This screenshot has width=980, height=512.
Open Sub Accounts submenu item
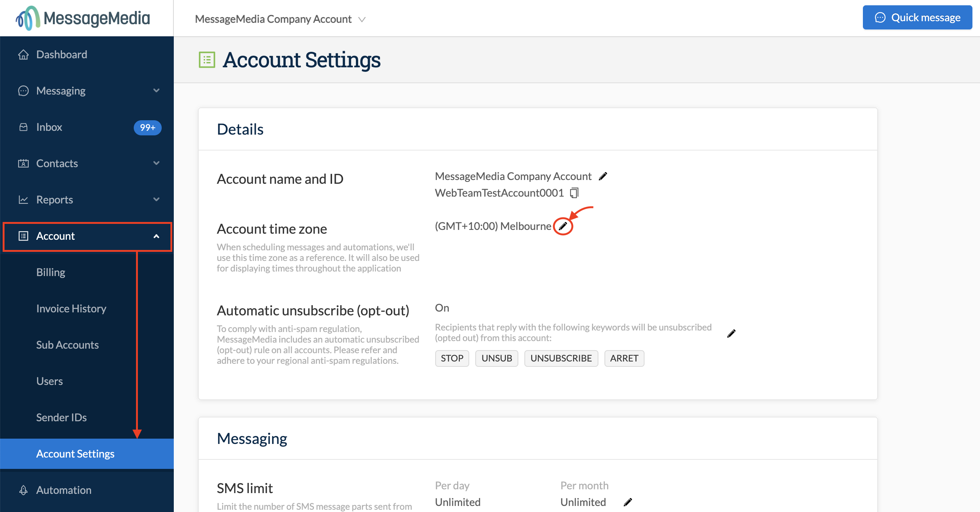pyautogui.click(x=67, y=345)
